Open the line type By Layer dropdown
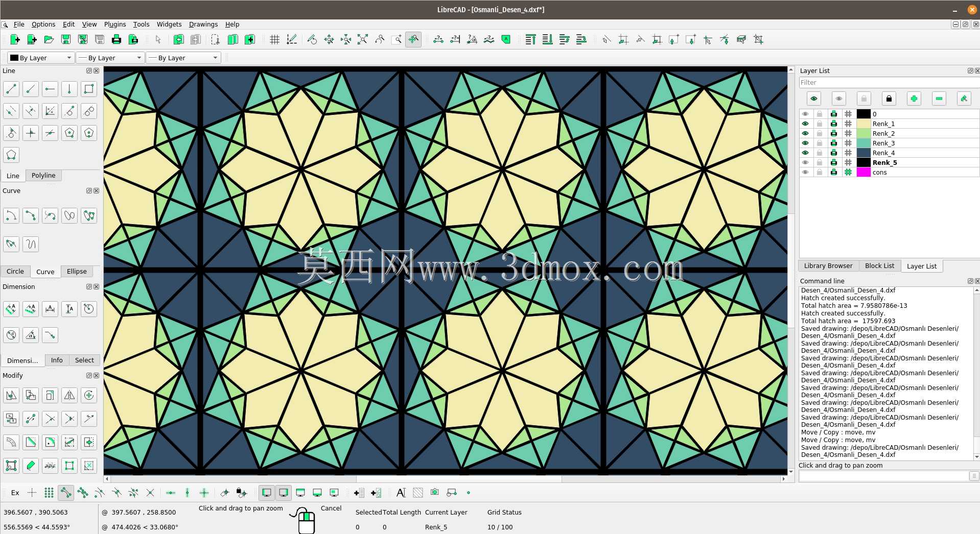The image size is (980, 534). (183, 58)
